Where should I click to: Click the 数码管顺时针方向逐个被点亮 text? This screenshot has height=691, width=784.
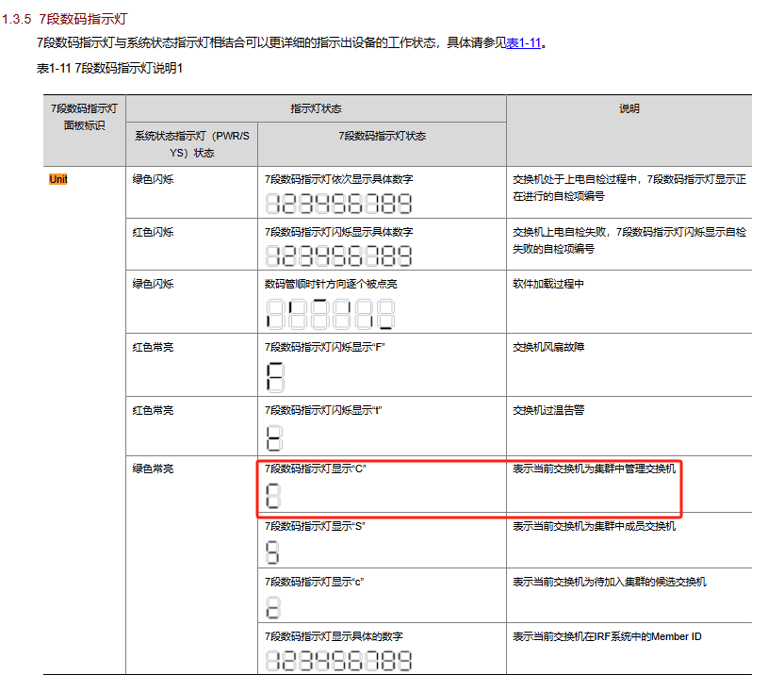(331, 284)
